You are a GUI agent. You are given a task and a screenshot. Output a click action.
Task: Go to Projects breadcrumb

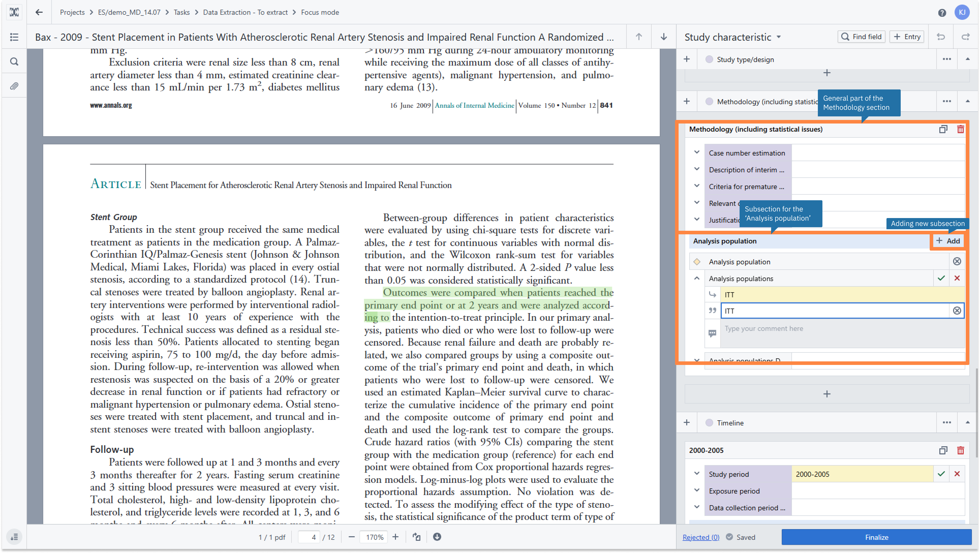point(72,12)
